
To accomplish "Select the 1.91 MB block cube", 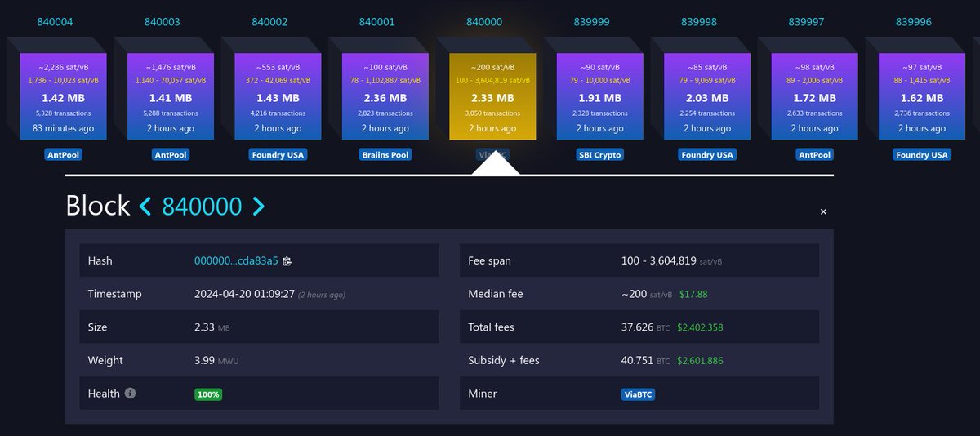I will click(599, 96).
